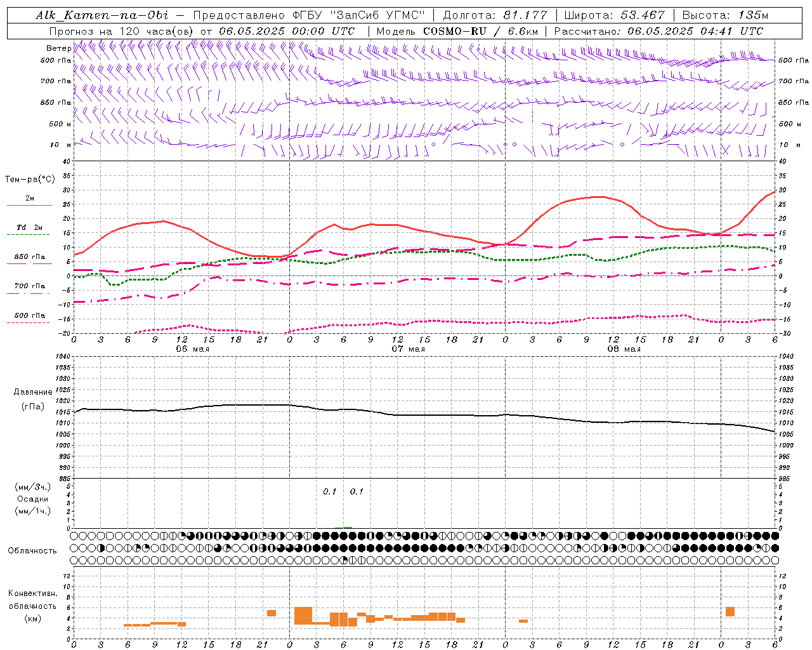Click the forecast start 06.05.2025 00:00 UTC
The image size is (812, 650).
coord(287,31)
